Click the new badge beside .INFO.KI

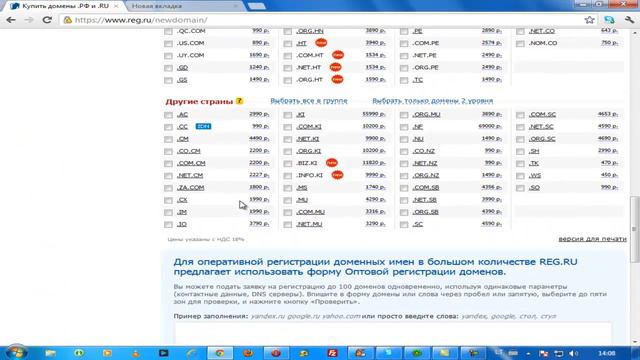pos(337,175)
